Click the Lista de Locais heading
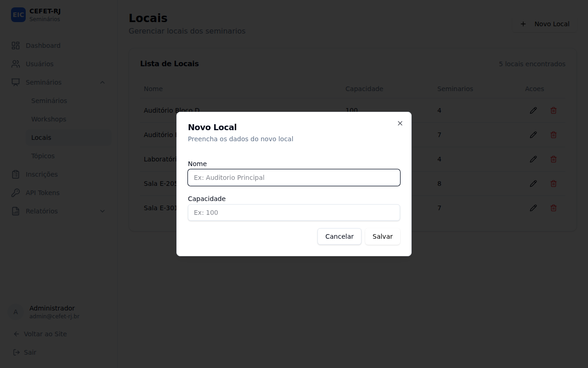The height and width of the screenshot is (368, 588). [170, 63]
